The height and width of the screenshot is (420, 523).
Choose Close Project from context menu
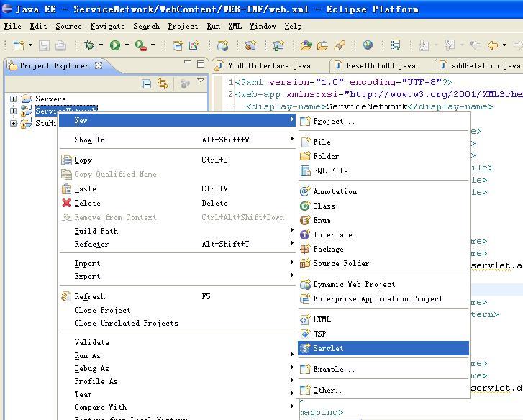pos(178,310)
